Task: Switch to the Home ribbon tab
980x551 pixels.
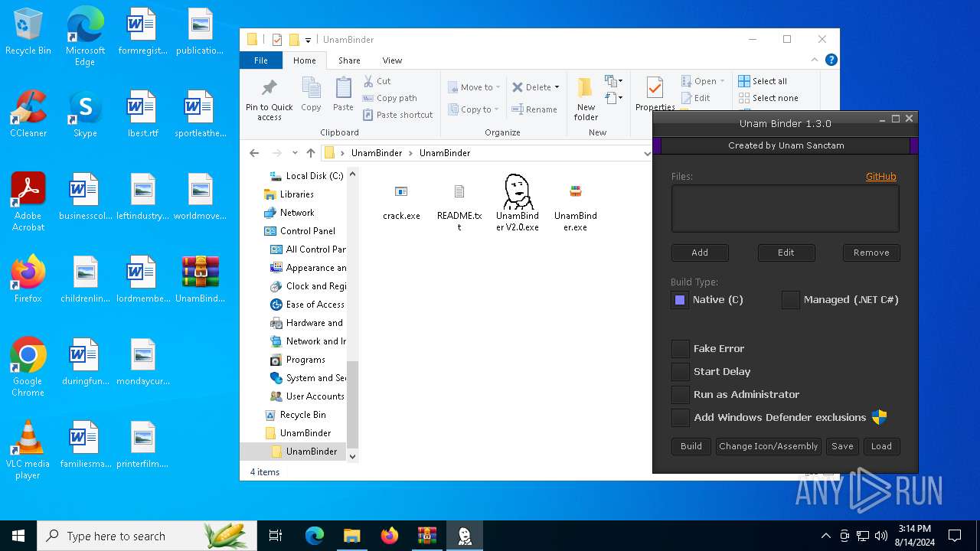Action: pos(304,60)
